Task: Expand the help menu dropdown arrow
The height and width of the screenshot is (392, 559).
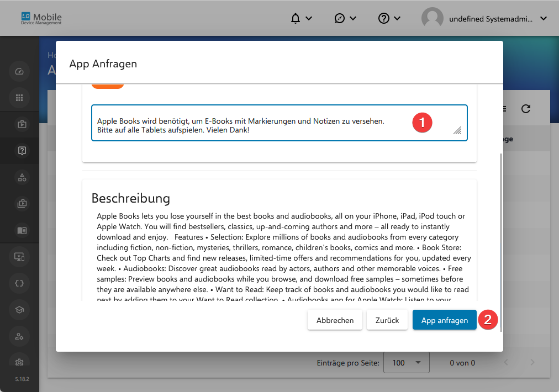Action: (x=397, y=18)
